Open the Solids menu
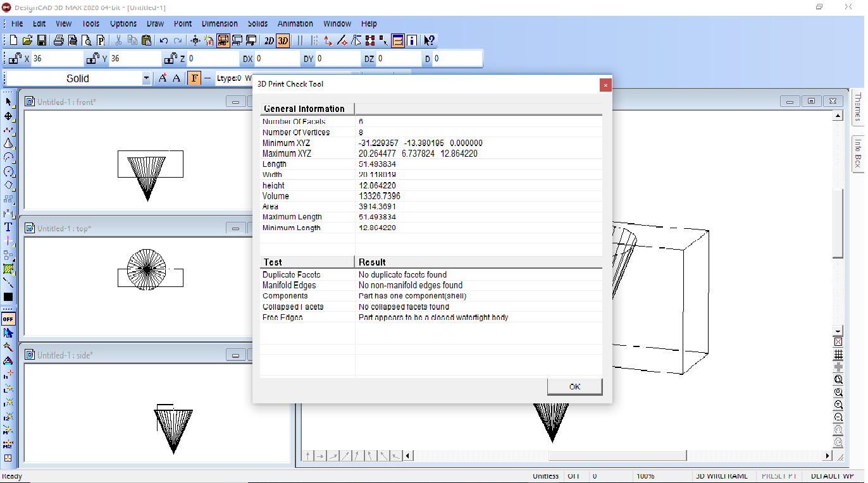 pyautogui.click(x=257, y=23)
